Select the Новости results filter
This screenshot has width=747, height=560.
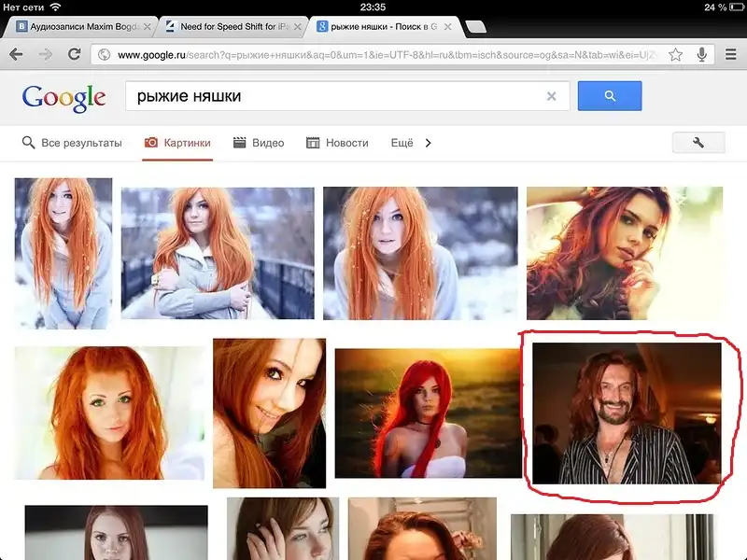tap(338, 143)
